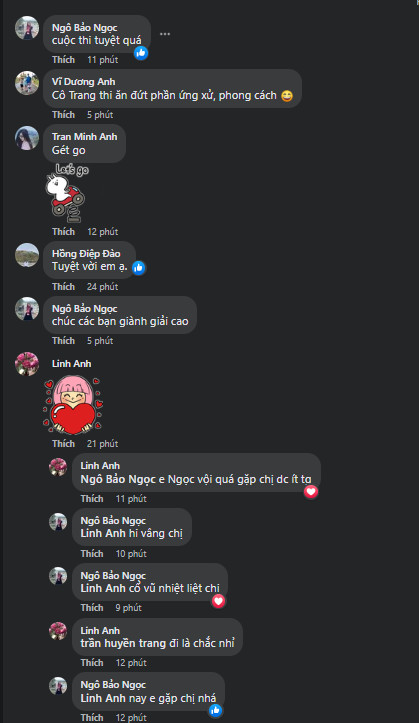The height and width of the screenshot is (723, 419).
Task: Open Linh Anh's flower avatar on sticker comment
Action: (27, 364)
